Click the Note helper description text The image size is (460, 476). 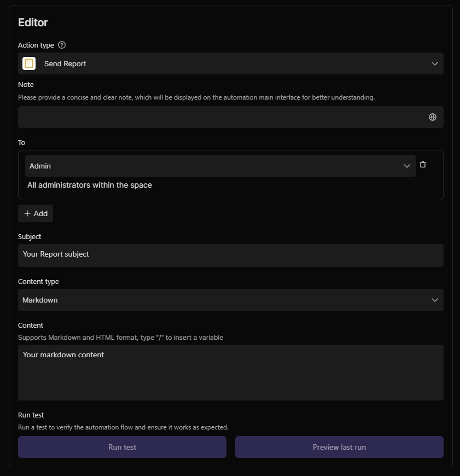(196, 97)
